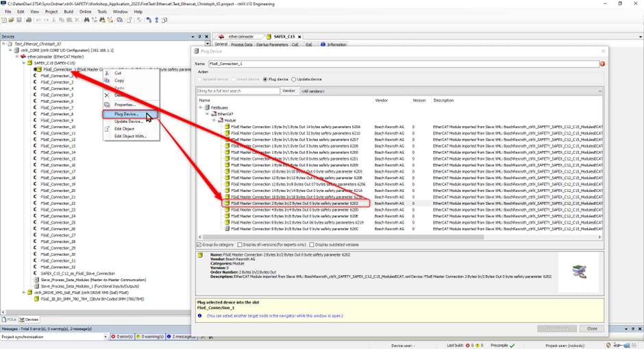Click the red warning icon beside Name field

(602, 64)
